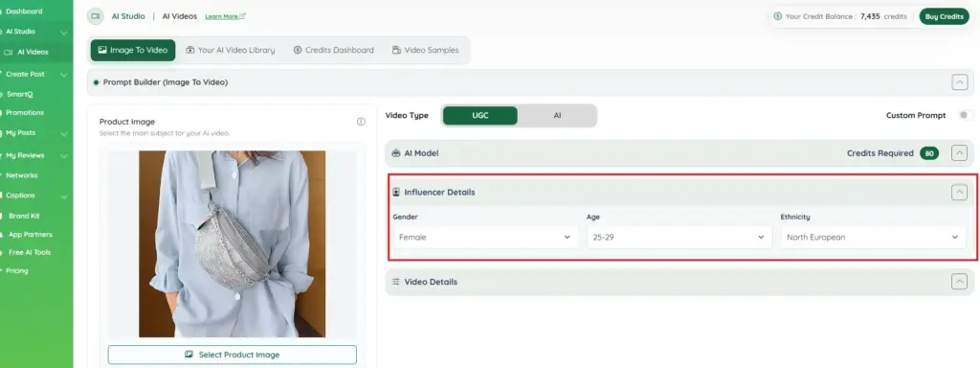The width and height of the screenshot is (980, 368).
Task: Open Pricing in the sidebar
Action: point(17,271)
